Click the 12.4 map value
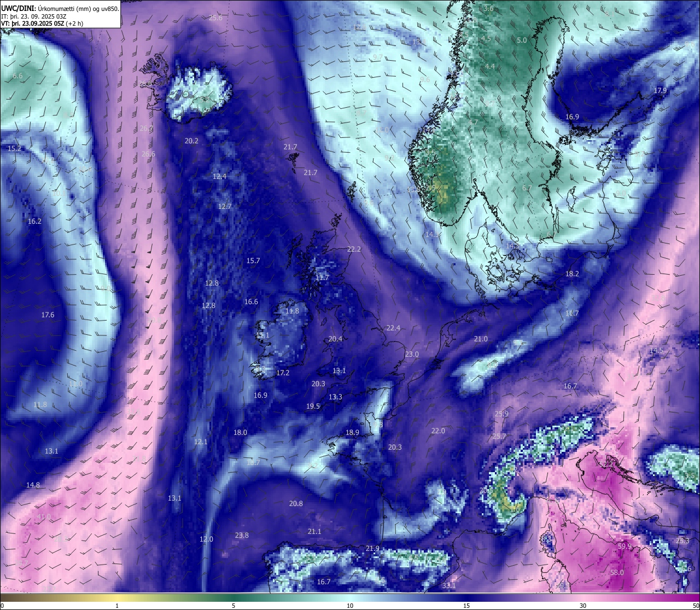The width and height of the screenshot is (700, 610). click(x=219, y=176)
